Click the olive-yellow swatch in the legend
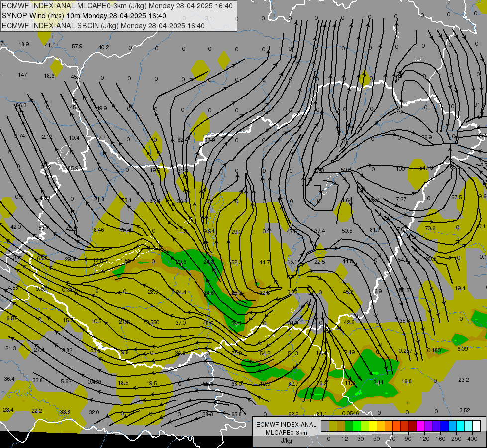Image resolution: width=487 pixels, height=448 pixels. (x=333, y=426)
